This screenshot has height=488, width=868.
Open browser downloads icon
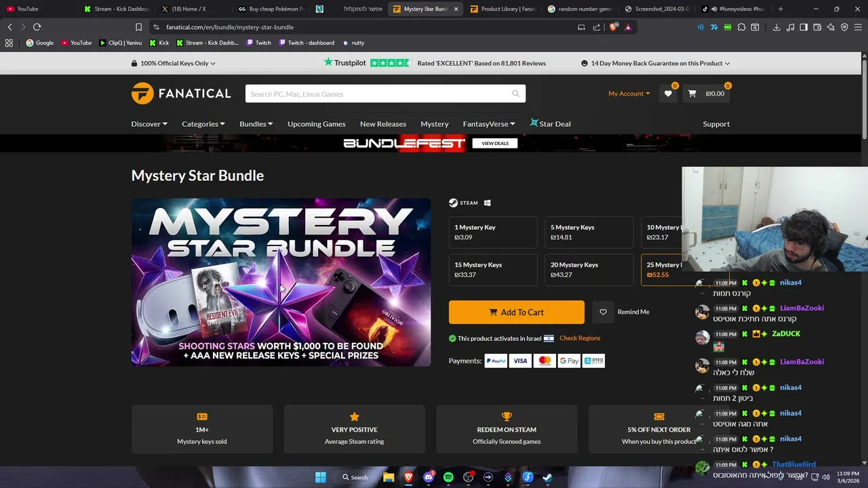[x=776, y=27]
